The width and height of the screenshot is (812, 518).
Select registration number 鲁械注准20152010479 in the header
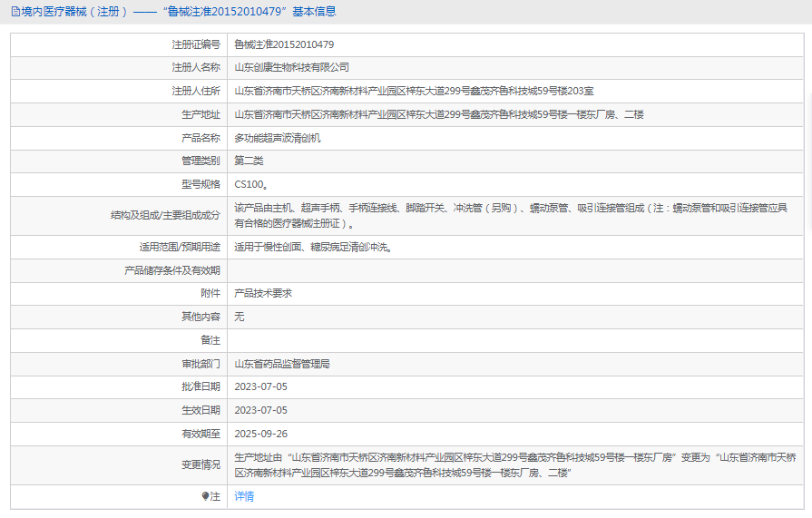[225, 12]
